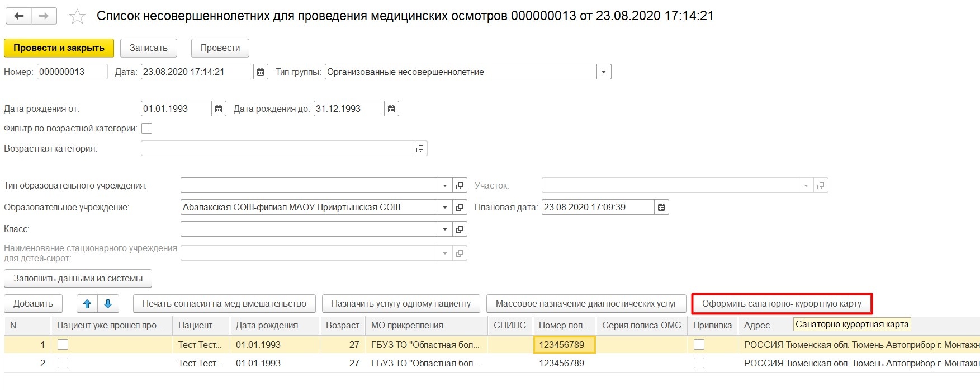Move row up with blue arrow
This screenshot has height=390, width=980.
click(x=87, y=304)
